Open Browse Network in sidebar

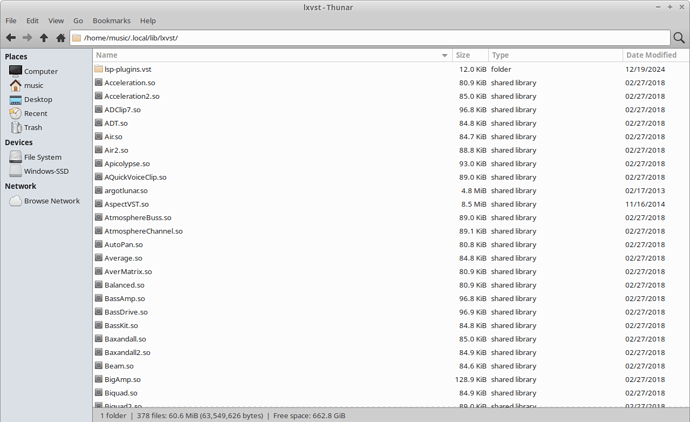tap(51, 201)
